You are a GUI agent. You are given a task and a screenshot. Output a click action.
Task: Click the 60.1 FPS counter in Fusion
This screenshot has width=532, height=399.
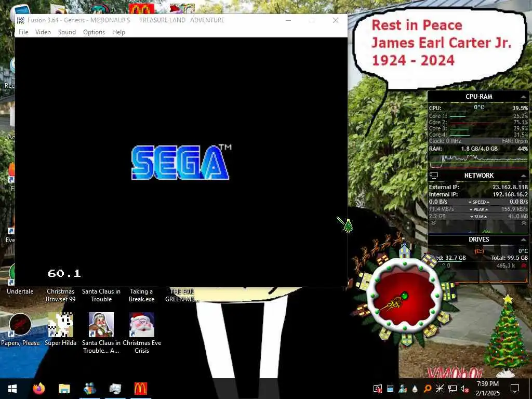[64, 273]
